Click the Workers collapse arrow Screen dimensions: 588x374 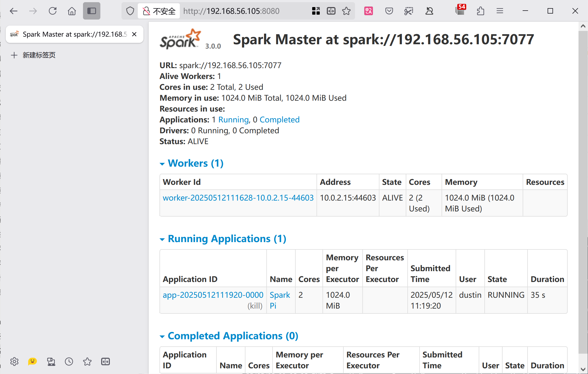(x=162, y=164)
